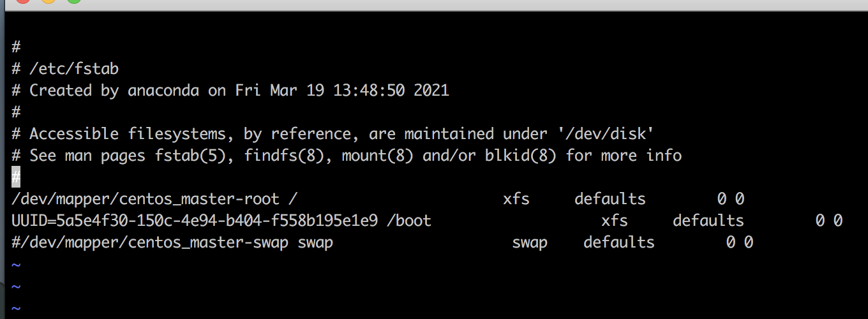Place cursor on the /etc/fstab comment

coord(74,68)
